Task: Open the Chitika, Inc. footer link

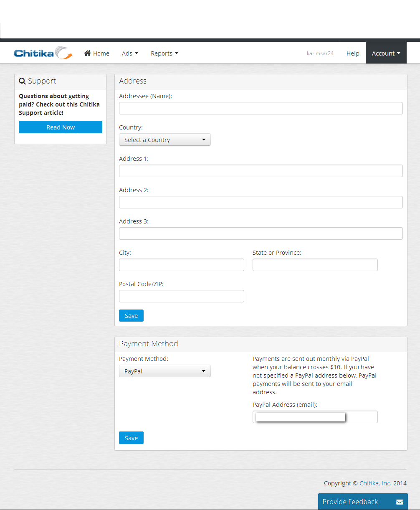Action: (375, 483)
